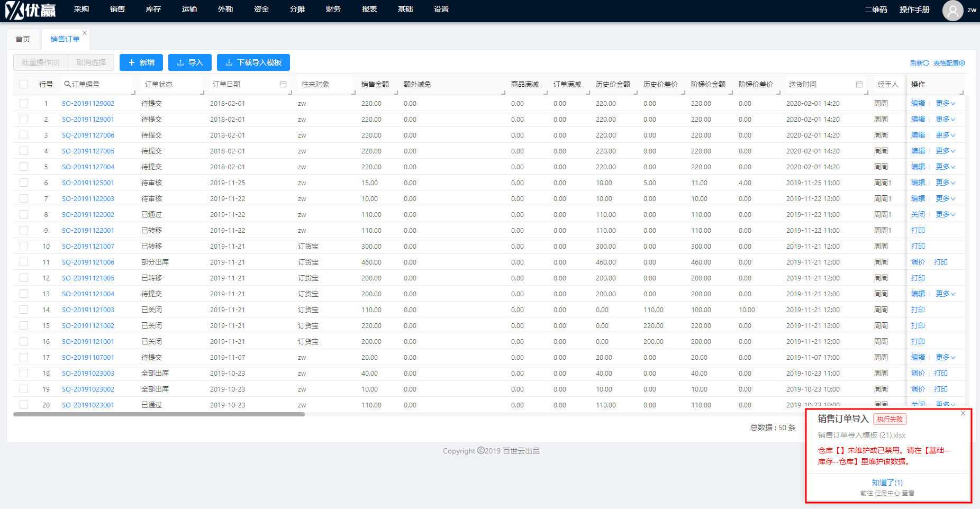The width and height of the screenshot is (980, 509).
Task: Switch to the 首页 tab
Action: (23, 39)
